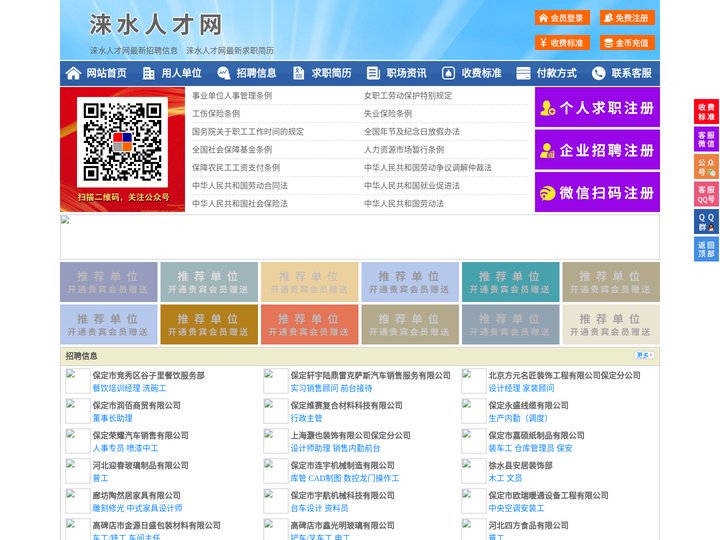Click the home icon beside 网站首页
This screenshot has height=540, width=720.
73,73
